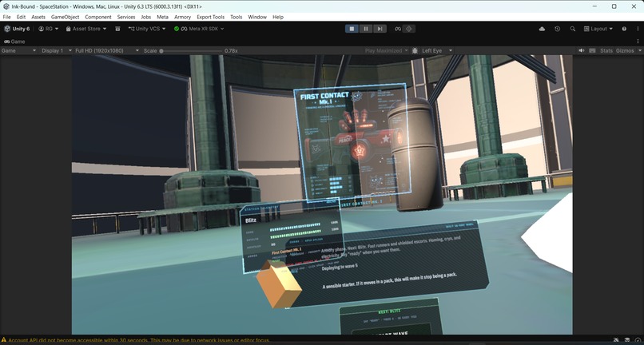Viewport: 644px width, 345px height.
Task: Open the Component menu
Action: (x=98, y=17)
